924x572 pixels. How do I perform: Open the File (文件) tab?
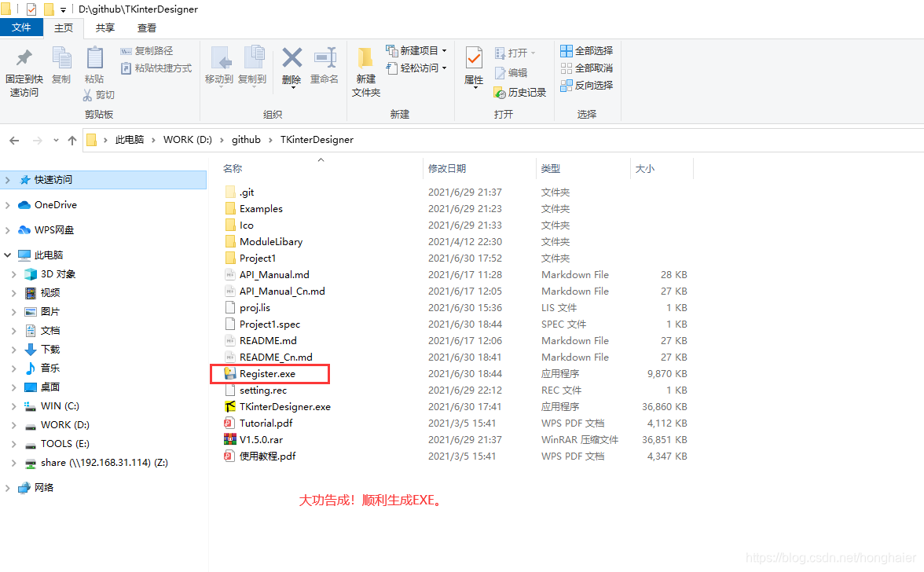[21, 27]
